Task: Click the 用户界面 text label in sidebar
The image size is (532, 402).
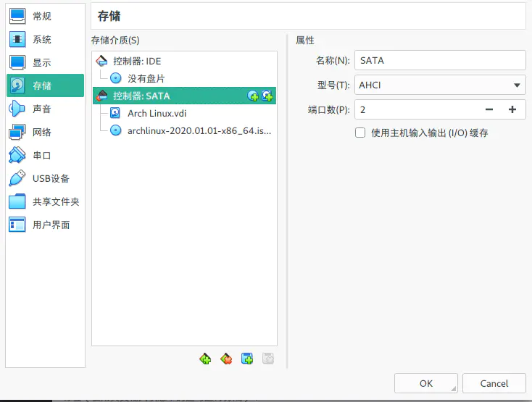Action: tap(51, 225)
